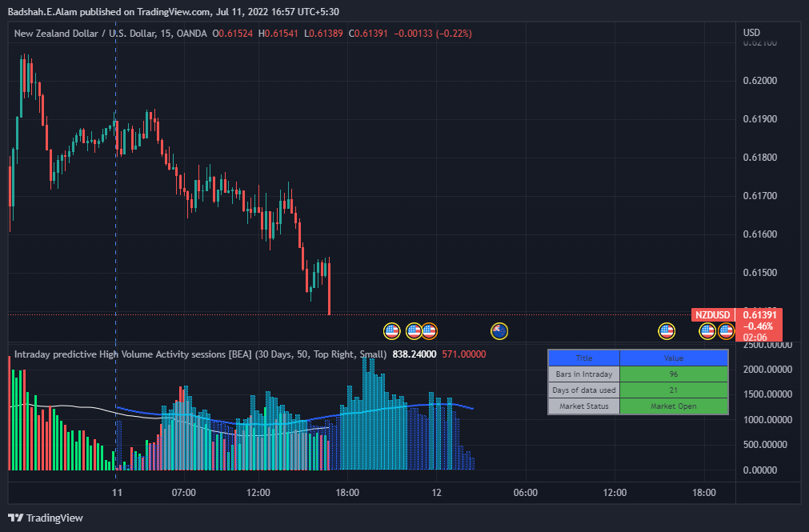
Task: Click the open value O0.61524
Action: click(233, 34)
